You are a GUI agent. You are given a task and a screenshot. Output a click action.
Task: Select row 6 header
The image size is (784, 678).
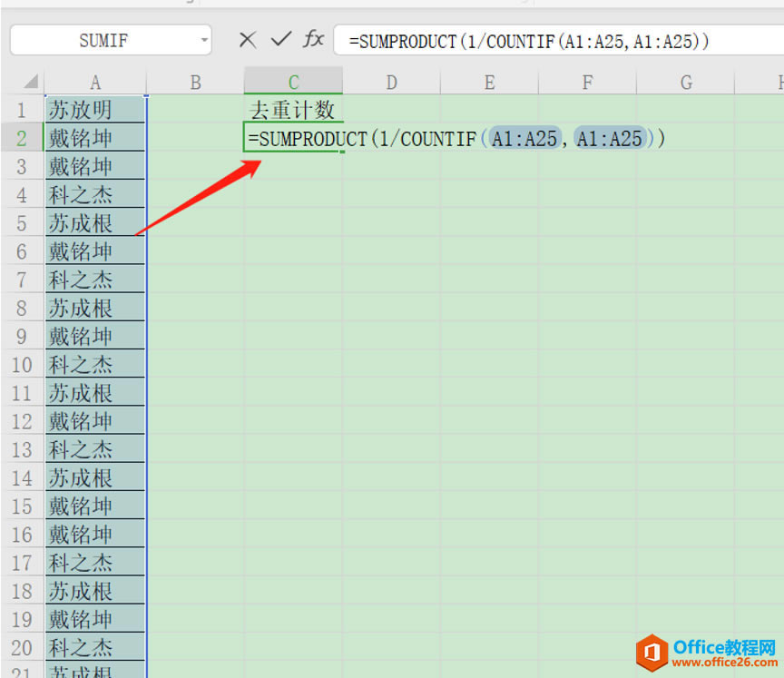click(22, 251)
